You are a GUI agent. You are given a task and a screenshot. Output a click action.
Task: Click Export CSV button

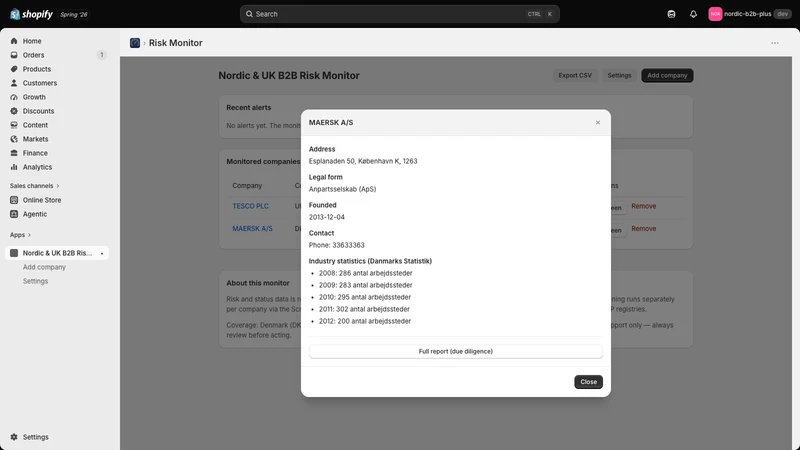575,76
